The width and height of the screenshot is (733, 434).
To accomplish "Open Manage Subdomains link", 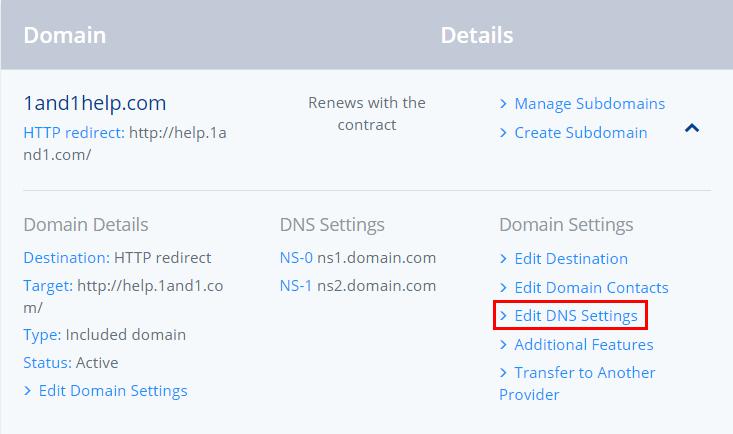I will (x=589, y=104).
